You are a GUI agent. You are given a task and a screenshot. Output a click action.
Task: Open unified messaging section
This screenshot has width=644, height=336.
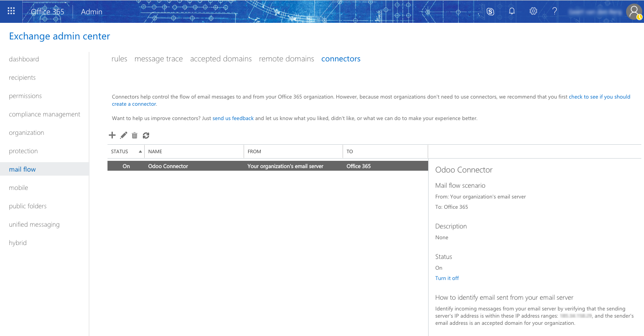34,224
